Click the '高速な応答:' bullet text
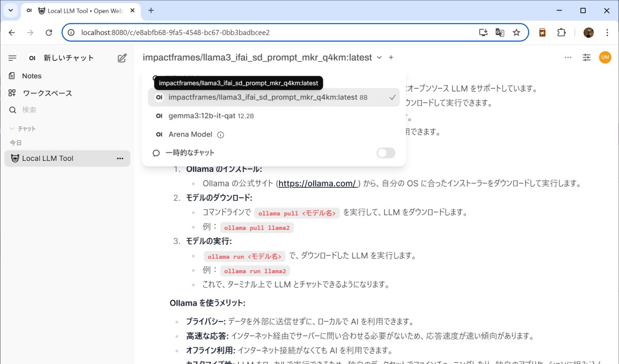 point(207,336)
